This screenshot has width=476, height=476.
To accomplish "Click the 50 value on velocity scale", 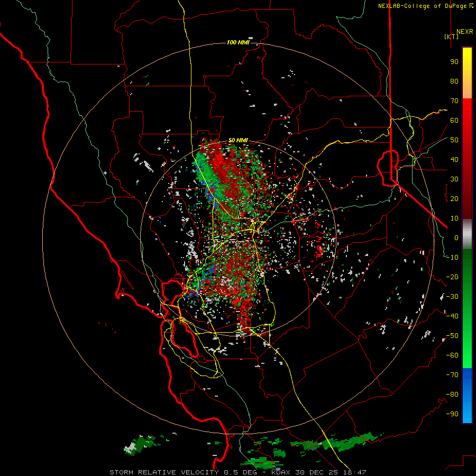I will (x=454, y=140).
